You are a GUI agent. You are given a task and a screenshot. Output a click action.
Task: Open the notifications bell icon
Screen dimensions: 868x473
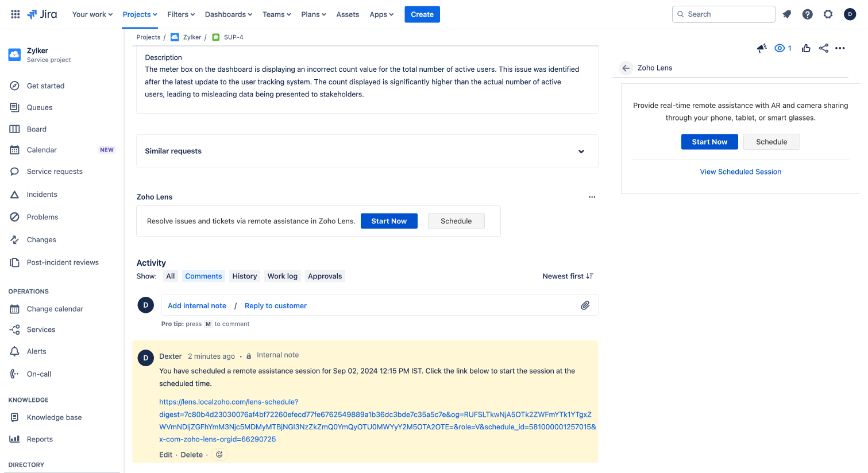(x=787, y=14)
